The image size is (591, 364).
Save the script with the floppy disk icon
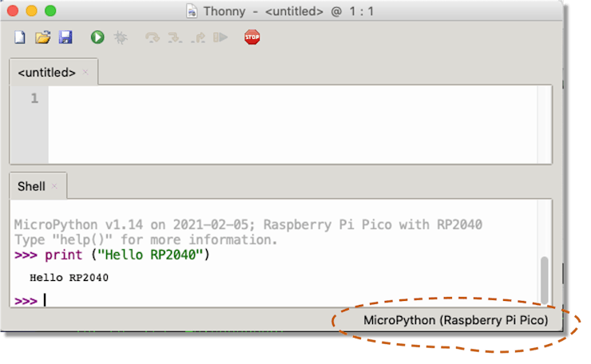point(65,38)
